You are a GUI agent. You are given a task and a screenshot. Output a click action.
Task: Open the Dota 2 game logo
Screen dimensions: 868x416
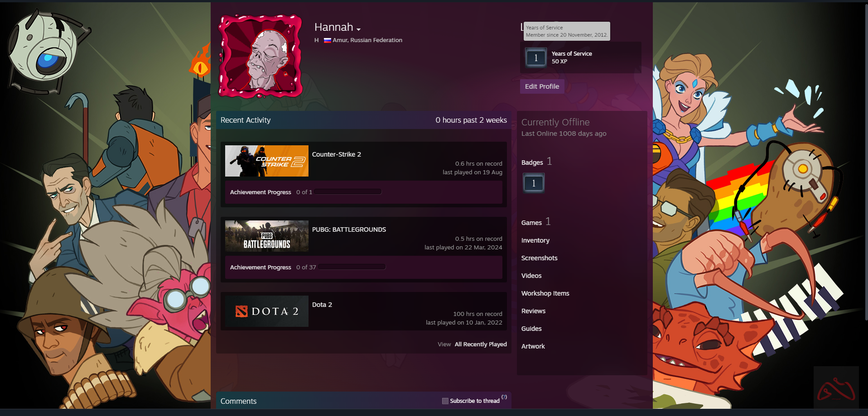[267, 311]
